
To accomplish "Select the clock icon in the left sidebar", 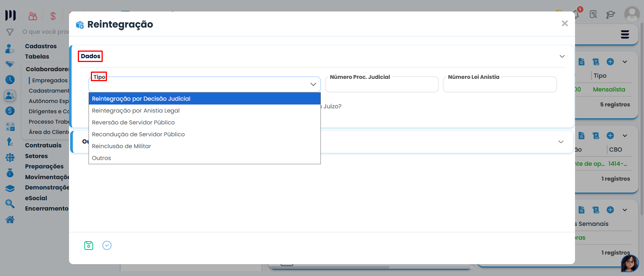I will 10,80.
